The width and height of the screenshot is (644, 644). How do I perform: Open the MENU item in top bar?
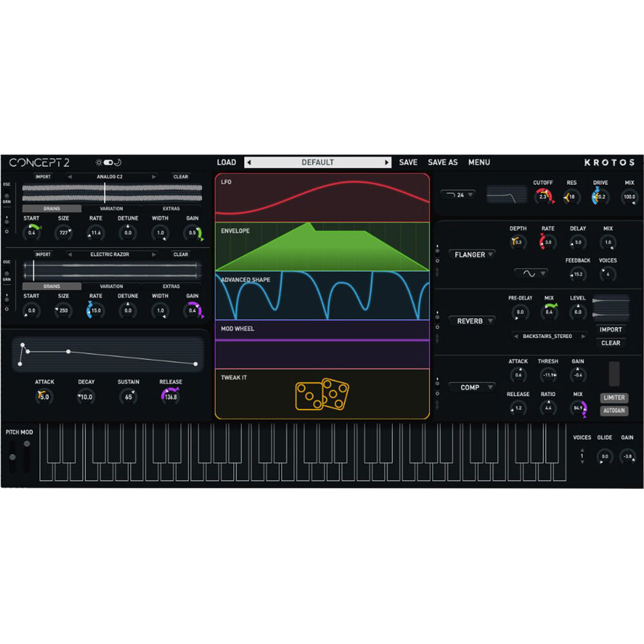pos(478,163)
